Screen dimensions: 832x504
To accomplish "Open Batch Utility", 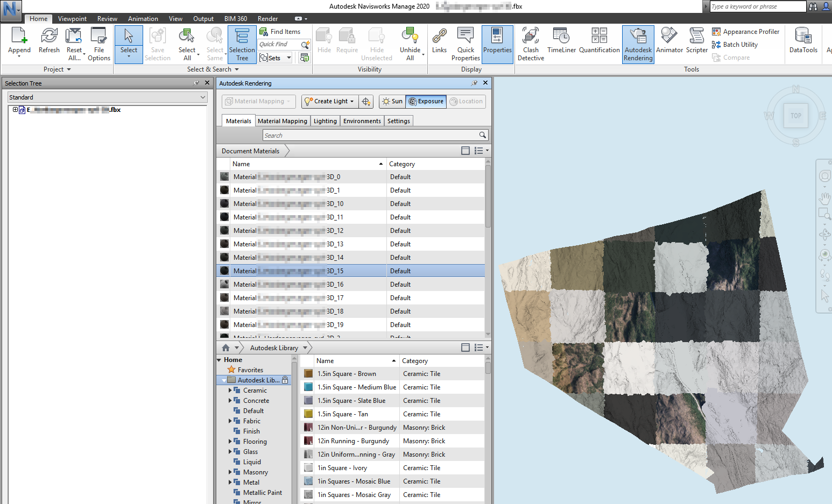I will coord(735,45).
